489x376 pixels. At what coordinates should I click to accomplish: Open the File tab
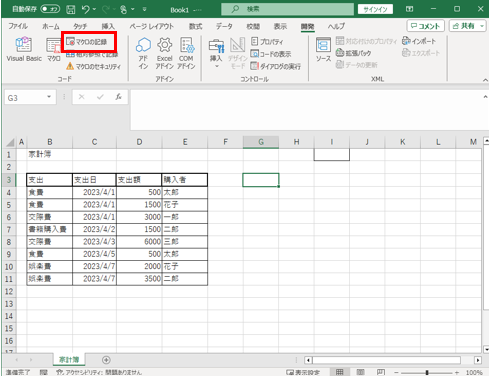coord(18,26)
